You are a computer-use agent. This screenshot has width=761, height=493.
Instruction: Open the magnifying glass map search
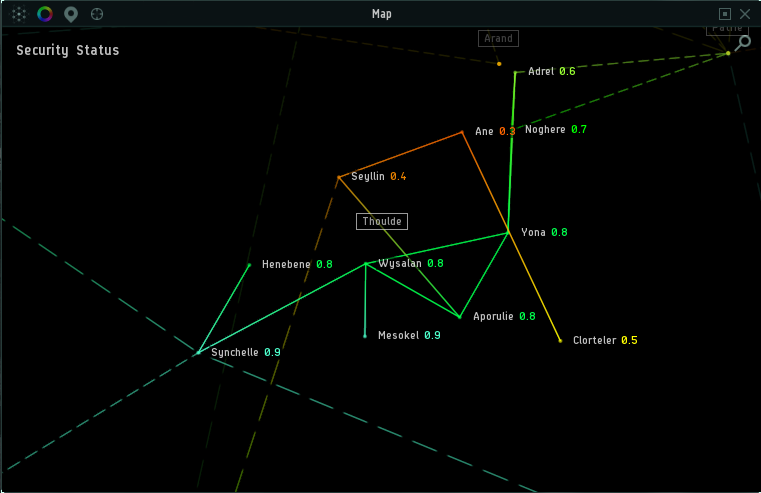(742, 43)
